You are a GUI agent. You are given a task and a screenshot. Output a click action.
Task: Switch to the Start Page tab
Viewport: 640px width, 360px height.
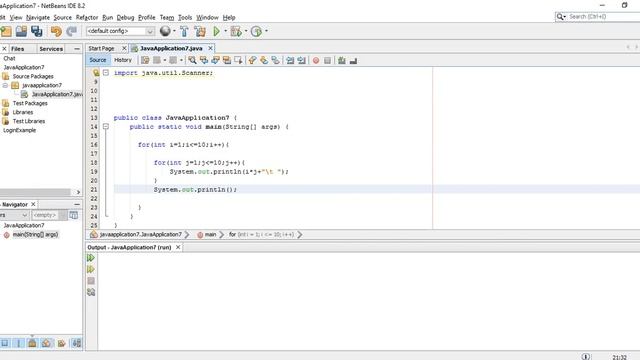click(101, 48)
